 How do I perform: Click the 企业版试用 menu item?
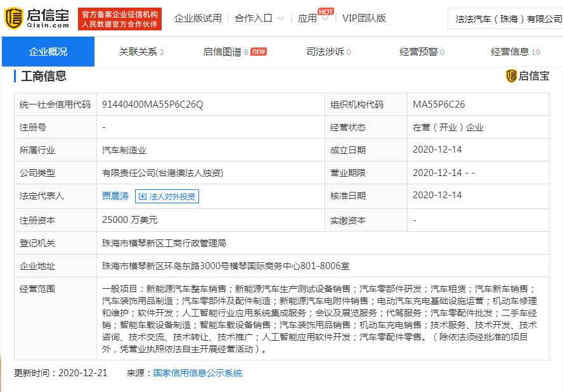click(x=198, y=18)
